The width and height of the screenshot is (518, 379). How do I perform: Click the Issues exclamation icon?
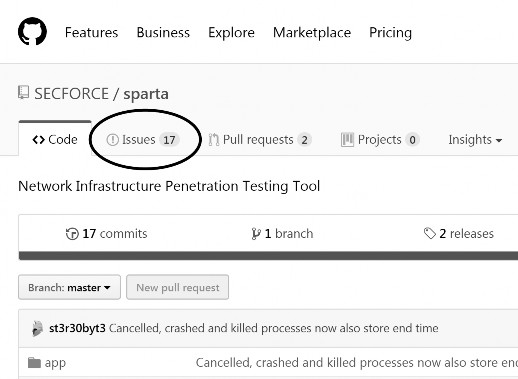112,140
